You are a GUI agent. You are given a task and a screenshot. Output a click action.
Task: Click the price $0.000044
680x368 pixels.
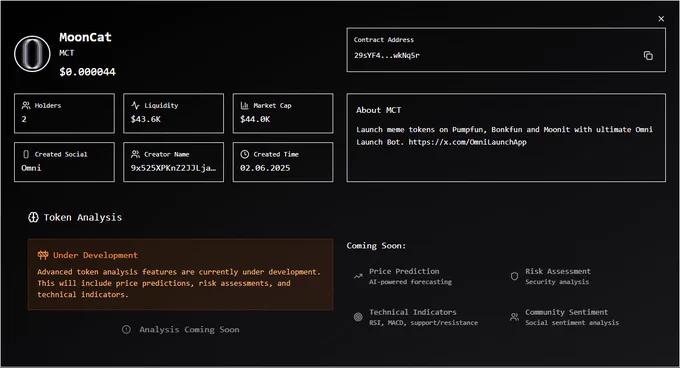pyautogui.click(x=88, y=72)
